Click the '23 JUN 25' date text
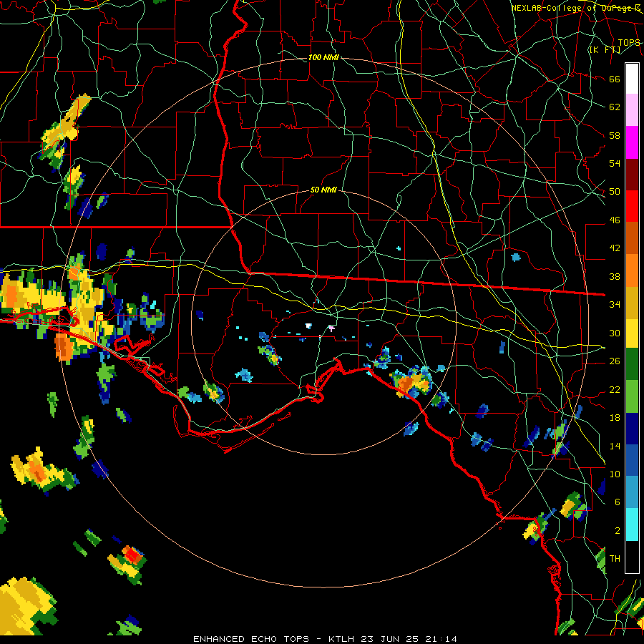This screenshot has width=644, height=644. [390, 639]
